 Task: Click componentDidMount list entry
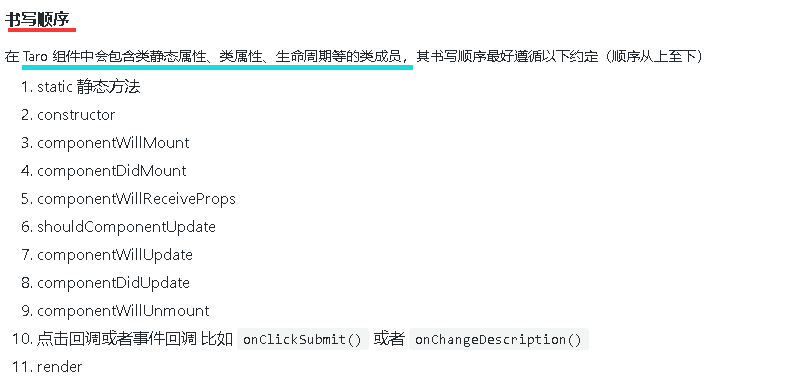pyautogui.click(x=112, y=170)
